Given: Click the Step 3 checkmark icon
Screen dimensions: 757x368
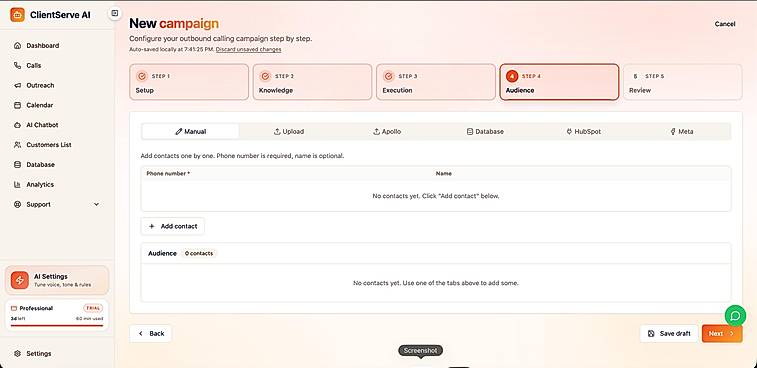Looking at the screenshot, I should pos(389,76).
